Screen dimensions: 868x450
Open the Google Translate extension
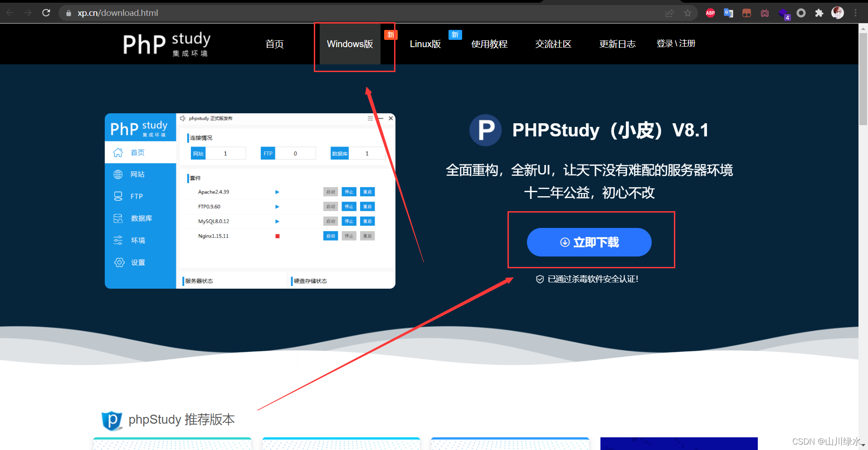coord(729,13)
